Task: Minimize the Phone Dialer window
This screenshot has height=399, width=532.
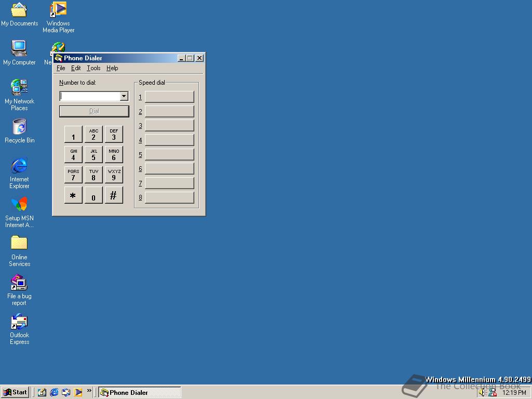Action: click(x=181, y=58)
